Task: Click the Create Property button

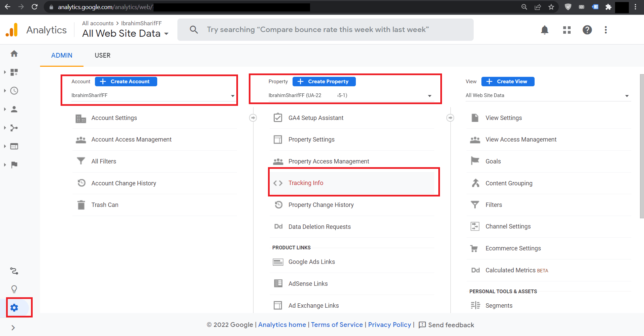Action: pos(324,82)
